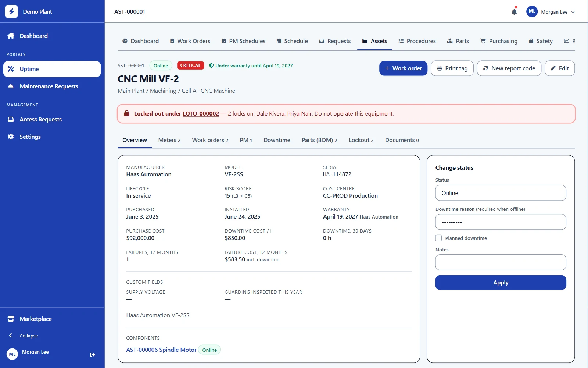
Task: Click the Demo Plant lightning logo
Action: (11, 11)
